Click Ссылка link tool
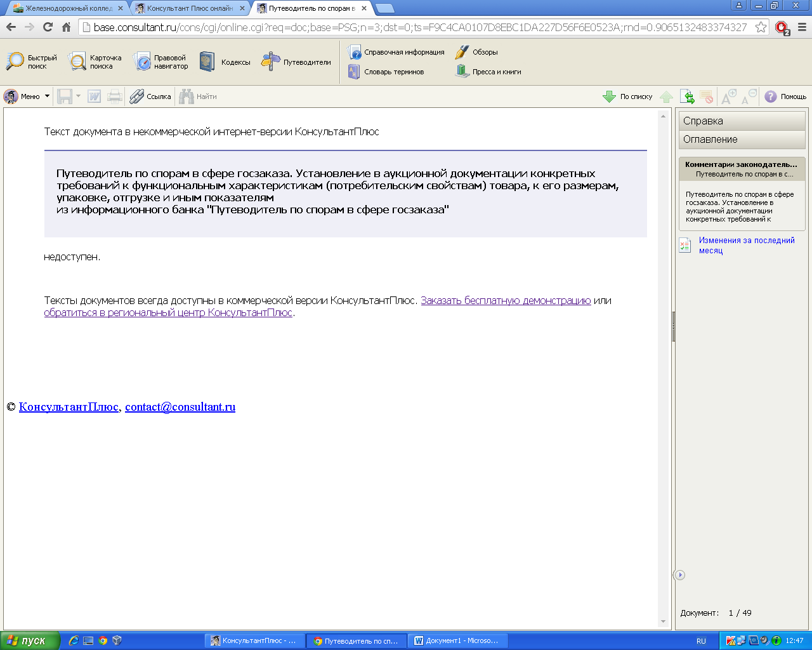Image resolution: width=812 pixels, height=650 pixels. (150, 96)
